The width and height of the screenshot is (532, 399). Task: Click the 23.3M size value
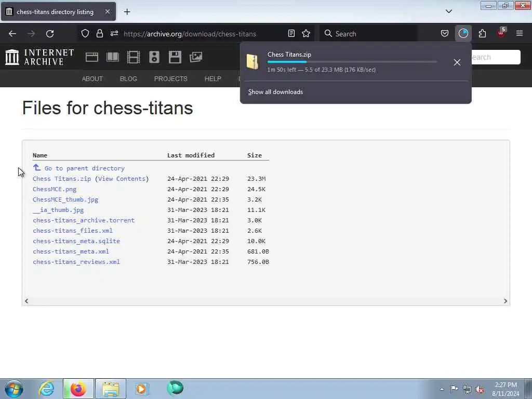tap(257, 179)
